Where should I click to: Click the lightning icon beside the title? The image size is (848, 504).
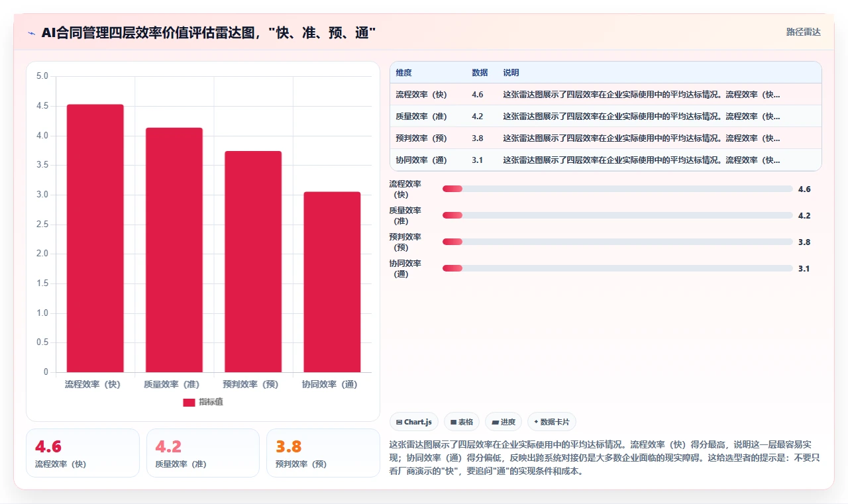point(31,32)
